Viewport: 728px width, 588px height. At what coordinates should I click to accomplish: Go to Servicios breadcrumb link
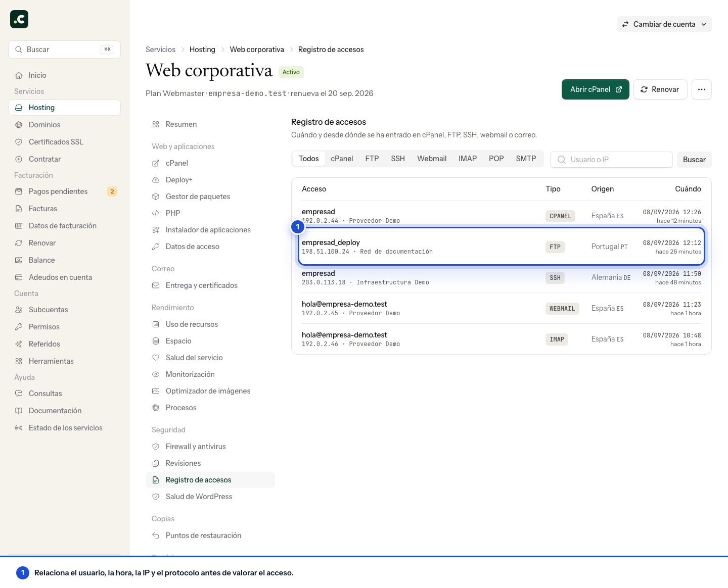(160, 50)
